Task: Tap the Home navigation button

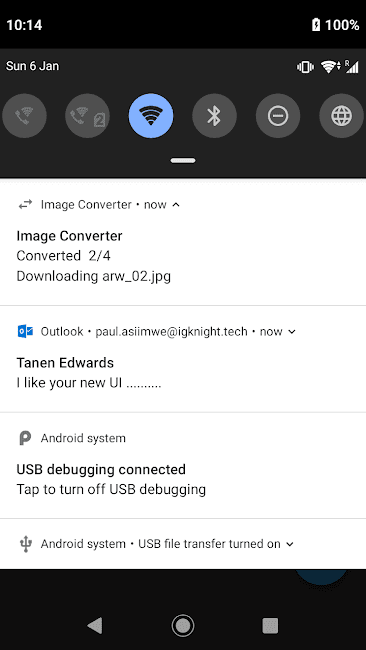Action: [183, 625]
